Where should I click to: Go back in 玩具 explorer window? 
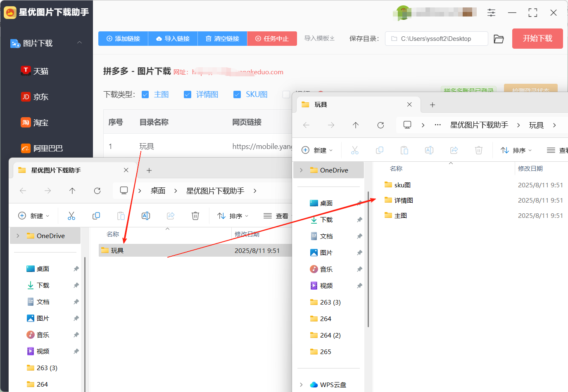(306, 125)
